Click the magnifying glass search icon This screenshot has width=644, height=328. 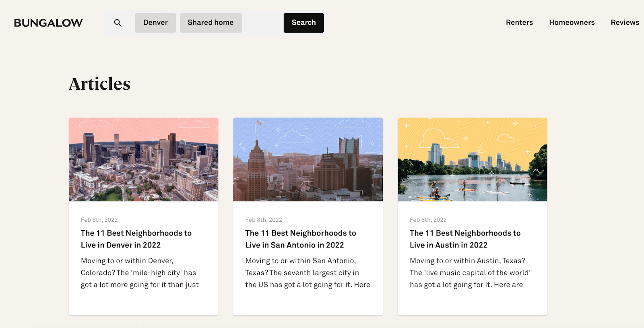(x=118, y=23)
